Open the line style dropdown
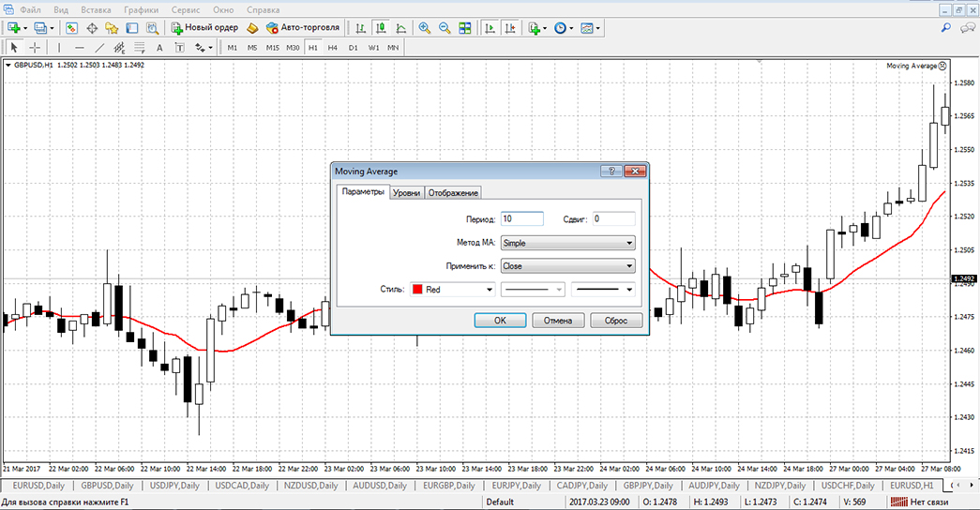Viewport: 980px width, 510px height. pyautogui.click(x=533, y=290)
